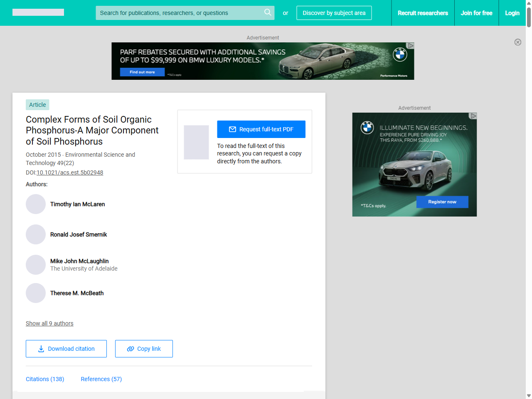Click the search magnifier icon
Image resolution: width=532 pixels, height=399 pixels.
click(268, 12)
